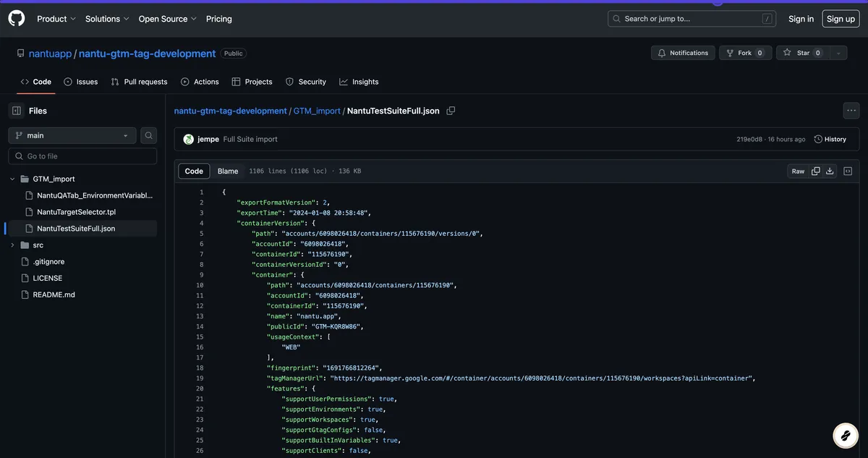Screen dimensions: 868x458
Task: Open the main branch selector
Action: tap(72, 135)
